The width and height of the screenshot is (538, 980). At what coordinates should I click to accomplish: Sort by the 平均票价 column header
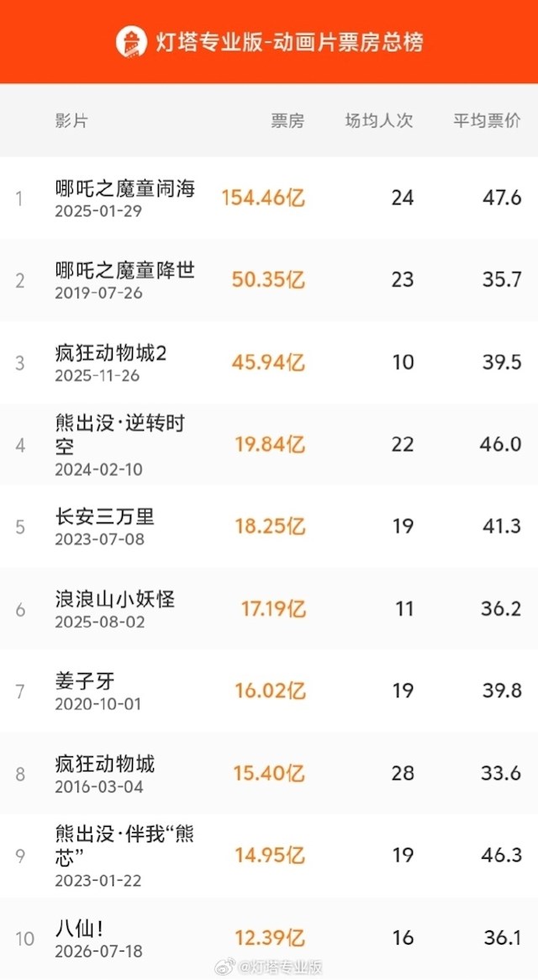[x=487, y=120]
